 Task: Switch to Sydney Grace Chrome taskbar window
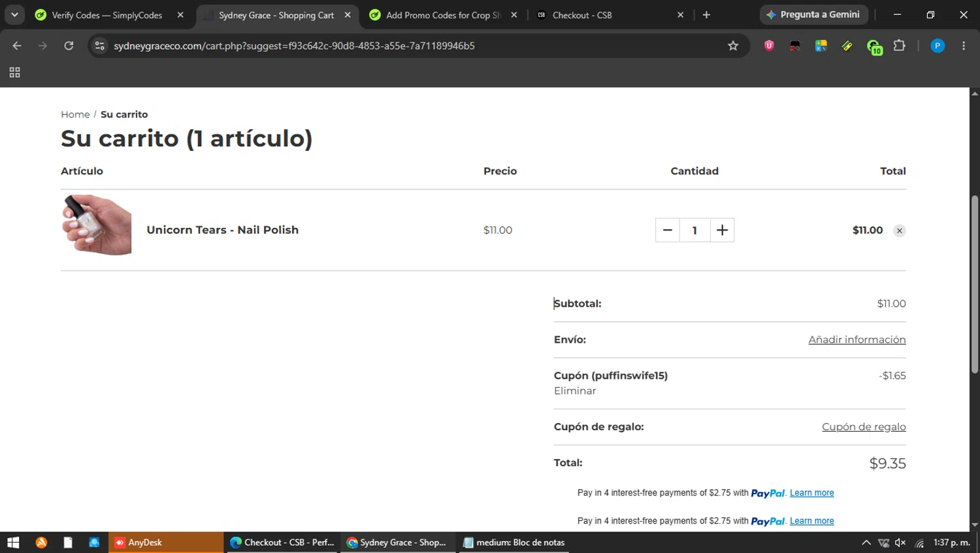tap(398, 543)
